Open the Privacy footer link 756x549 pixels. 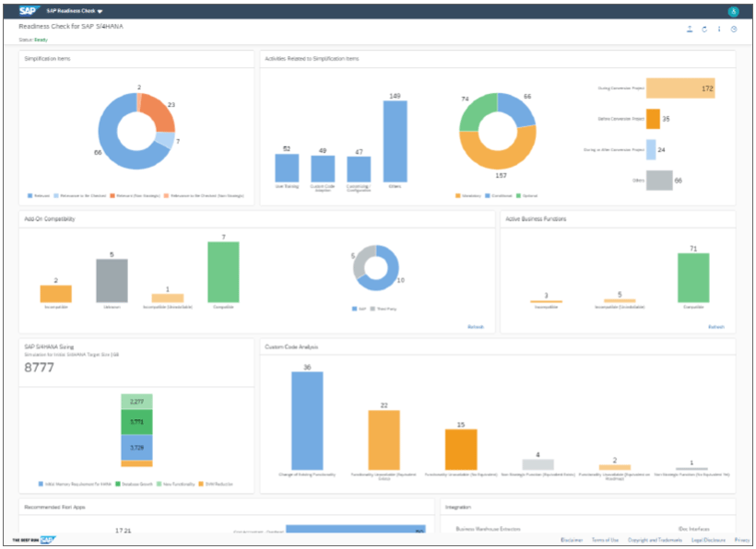(741, 540)
